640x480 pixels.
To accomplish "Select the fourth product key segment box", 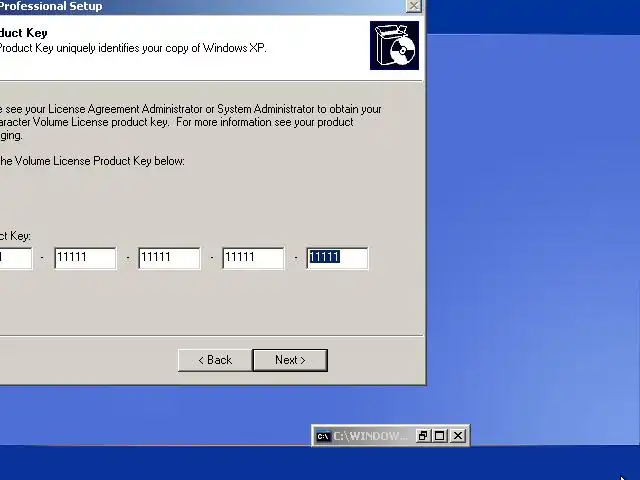I will pyautogui.click(x=253, y=258).
